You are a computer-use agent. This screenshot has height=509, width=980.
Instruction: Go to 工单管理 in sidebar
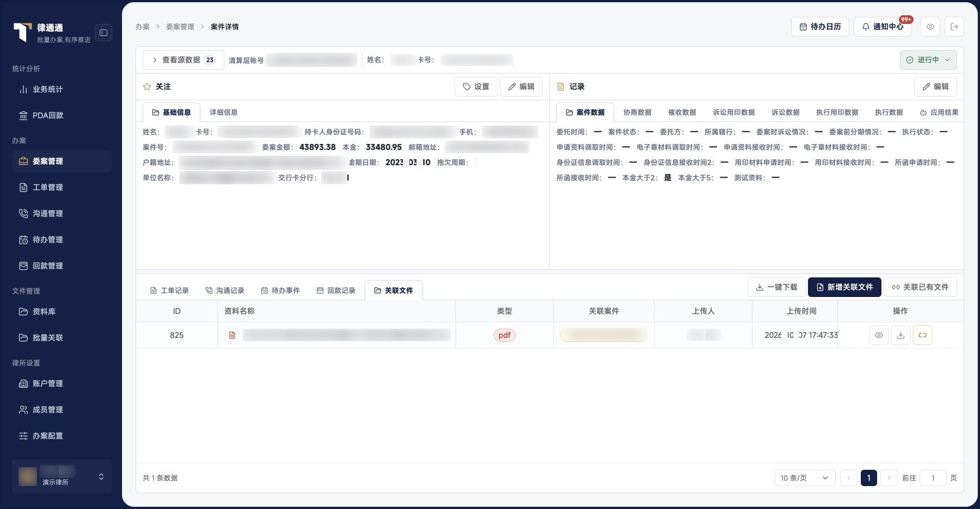point(62,187)
